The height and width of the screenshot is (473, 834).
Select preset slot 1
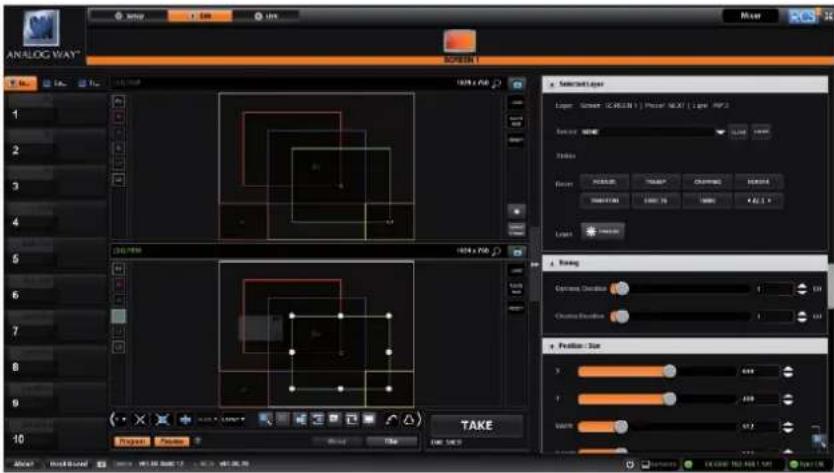(56, 113)
